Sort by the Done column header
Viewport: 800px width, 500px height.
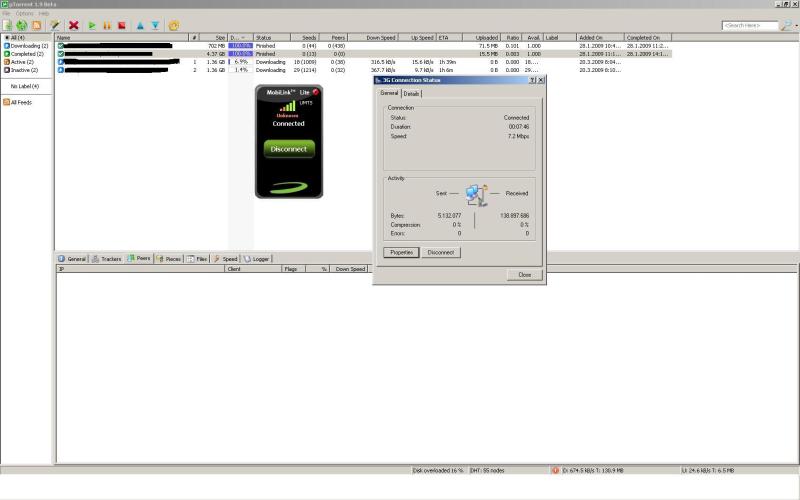pos(238,37)
